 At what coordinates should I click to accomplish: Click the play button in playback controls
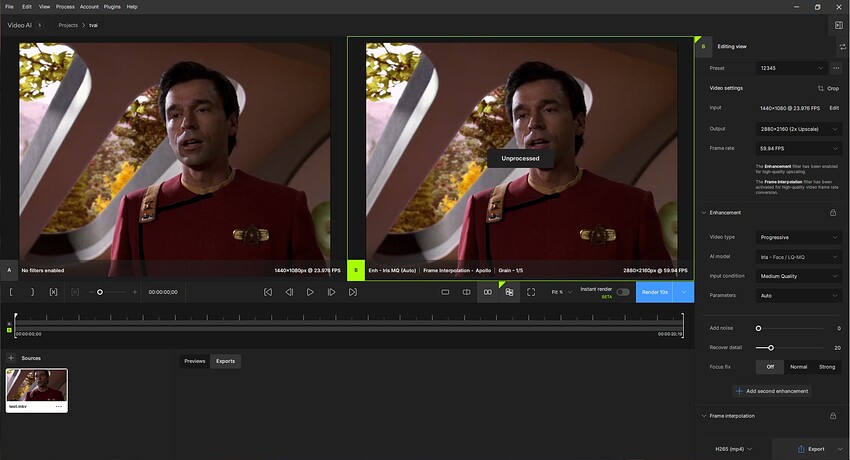[310, 292]
